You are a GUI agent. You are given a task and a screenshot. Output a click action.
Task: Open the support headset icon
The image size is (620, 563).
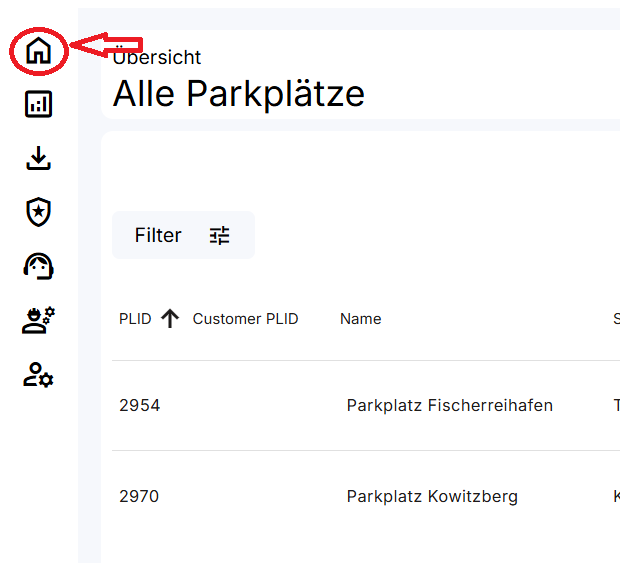(x=38, y=265)
